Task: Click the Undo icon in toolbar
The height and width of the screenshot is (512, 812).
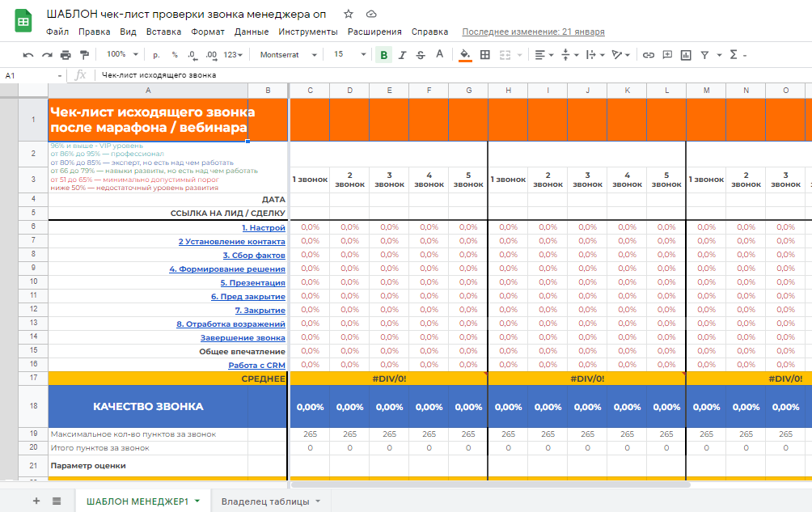Action: [28, 55]
